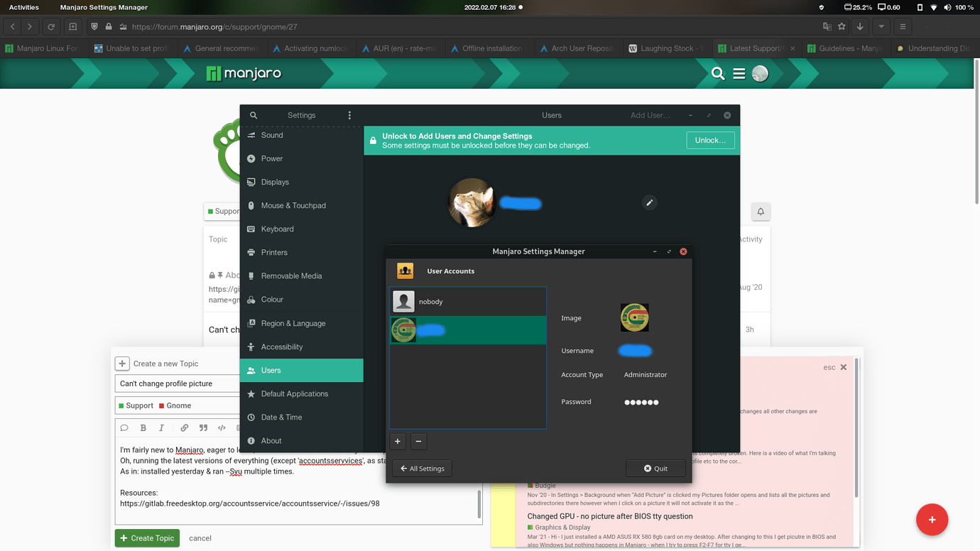
Task: Click the pencil edit icon beside user avatar
Action: 649,203
